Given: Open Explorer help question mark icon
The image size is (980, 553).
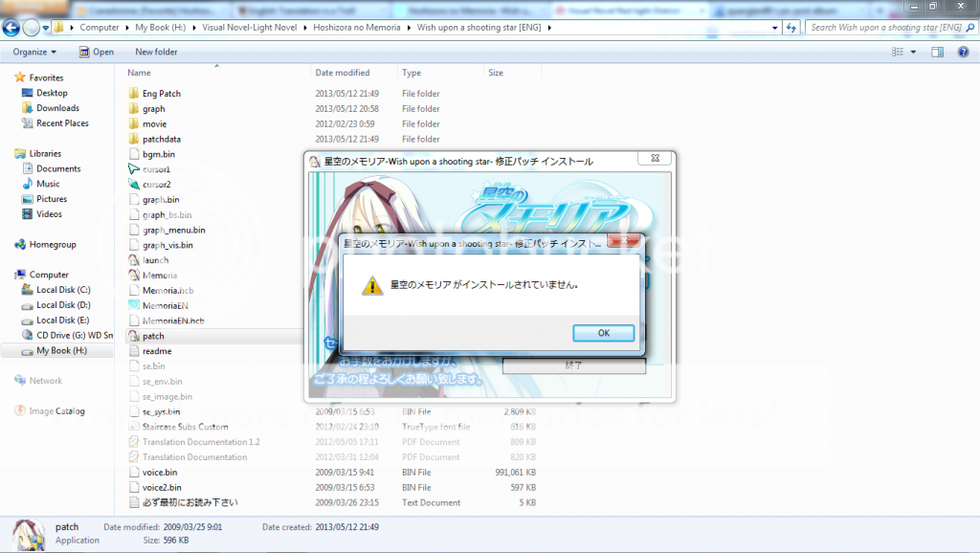Looking at the screenshot, I should [x=965, y=52].
